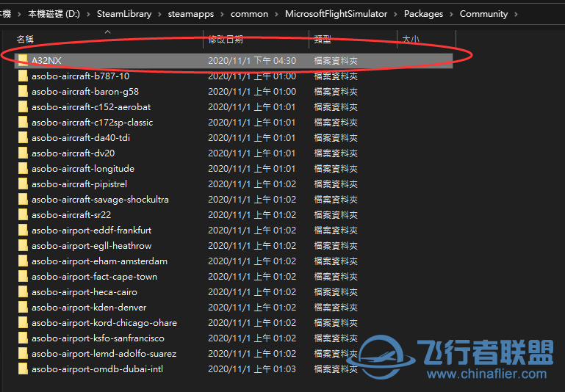The image size is (565, 392).
Task: Click the asobo-aircraft-dv20 folder icon
Action: 23,153
